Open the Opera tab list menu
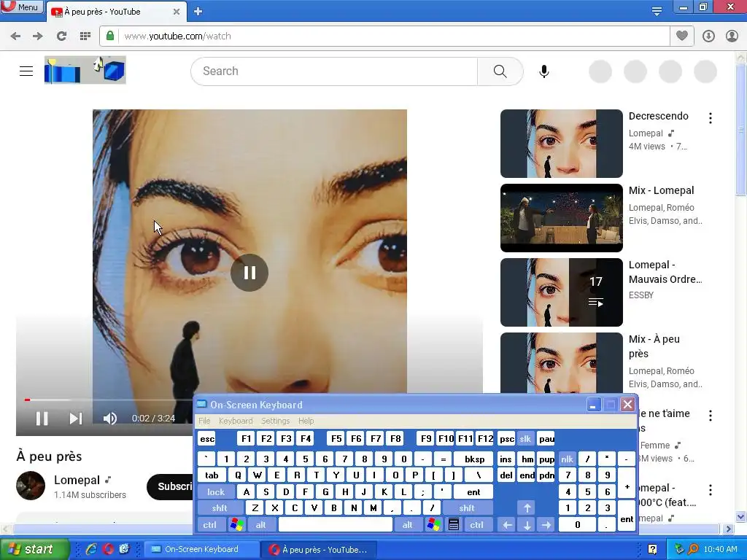The image size is (747, 560). pyautogui.click(x=657, y=11)
